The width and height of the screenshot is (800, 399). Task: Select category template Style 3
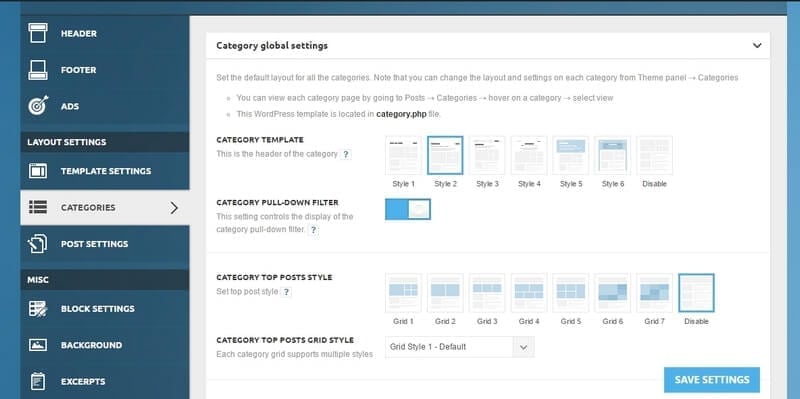487,155
